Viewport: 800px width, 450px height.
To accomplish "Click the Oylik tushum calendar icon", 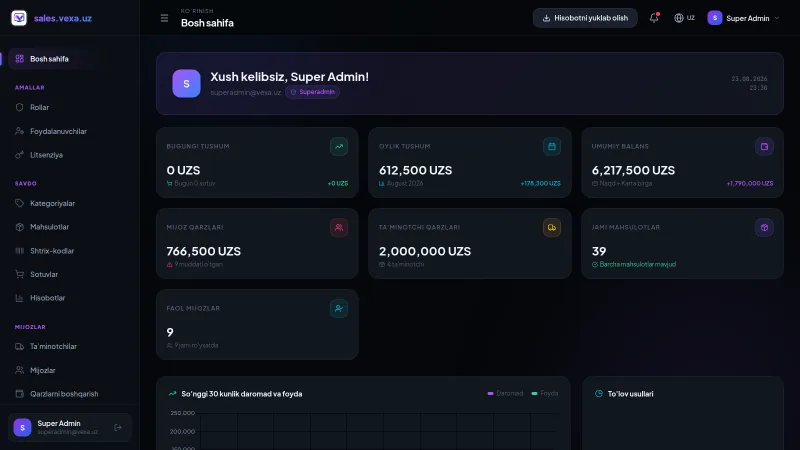I will tap(552, 146).
